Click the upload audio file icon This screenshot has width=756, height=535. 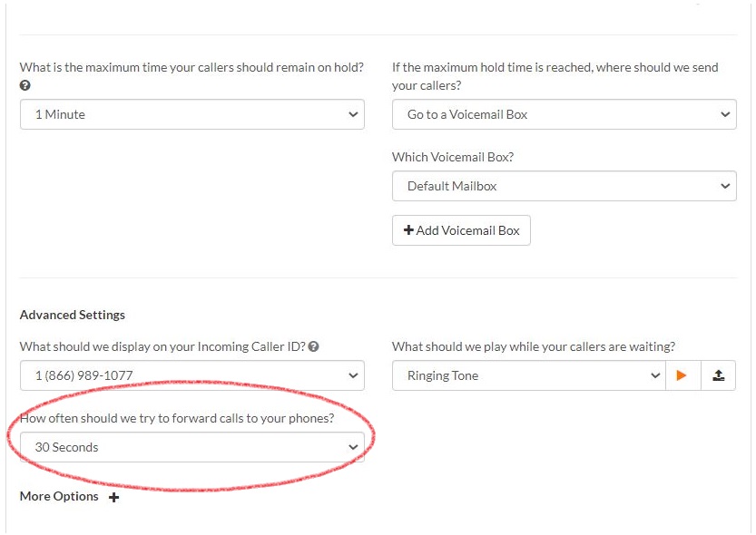pyautogui.click(x=718, y=375)
